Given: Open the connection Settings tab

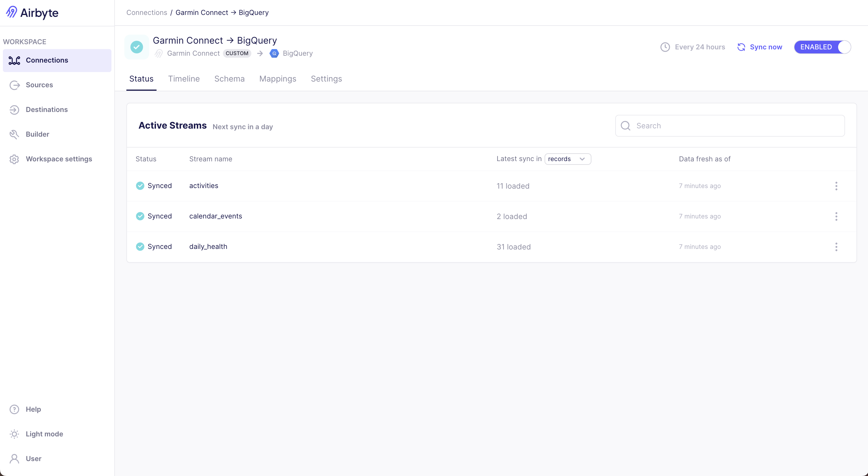Looking at the screenshot, I should [327, 79].
